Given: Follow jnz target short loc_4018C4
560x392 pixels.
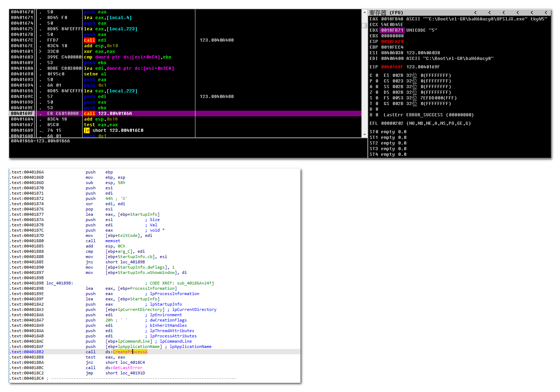Looking at the screenshot, I should tap(125, 362).
